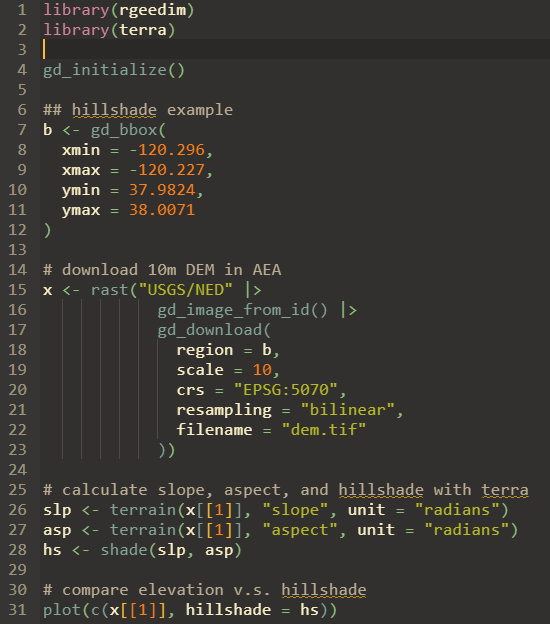
Task: Click the "## hillshade example" comment
Action: coord(138,110)
